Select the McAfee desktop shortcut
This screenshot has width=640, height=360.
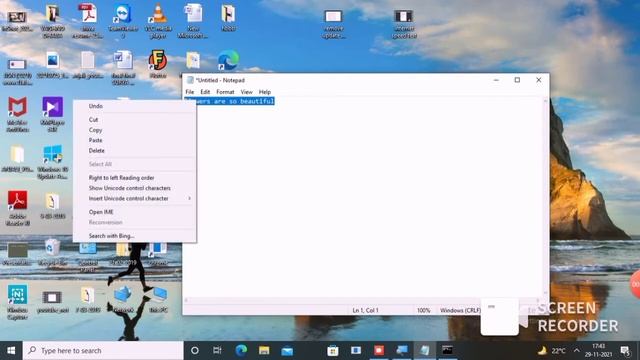(18, 114)
